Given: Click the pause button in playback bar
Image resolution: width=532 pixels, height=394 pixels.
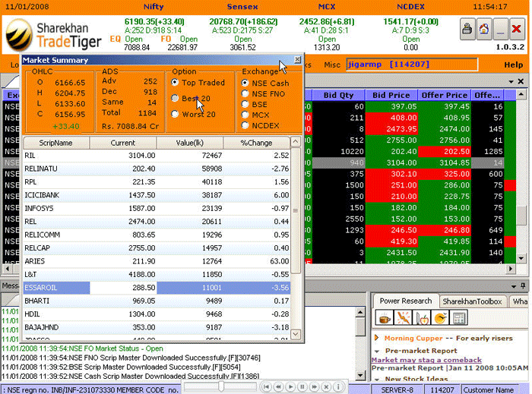Looking at the screenshot, I should [x=302, y=386].
